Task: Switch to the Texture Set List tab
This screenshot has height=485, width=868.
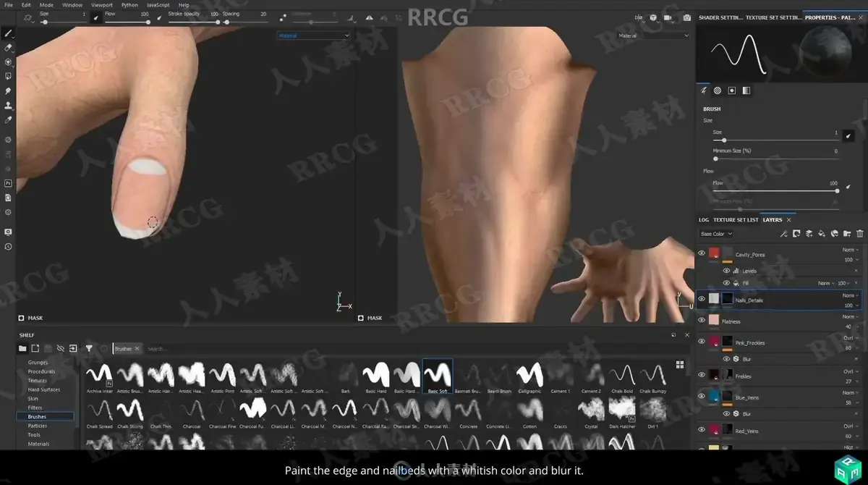Action: tap(736, 219)
